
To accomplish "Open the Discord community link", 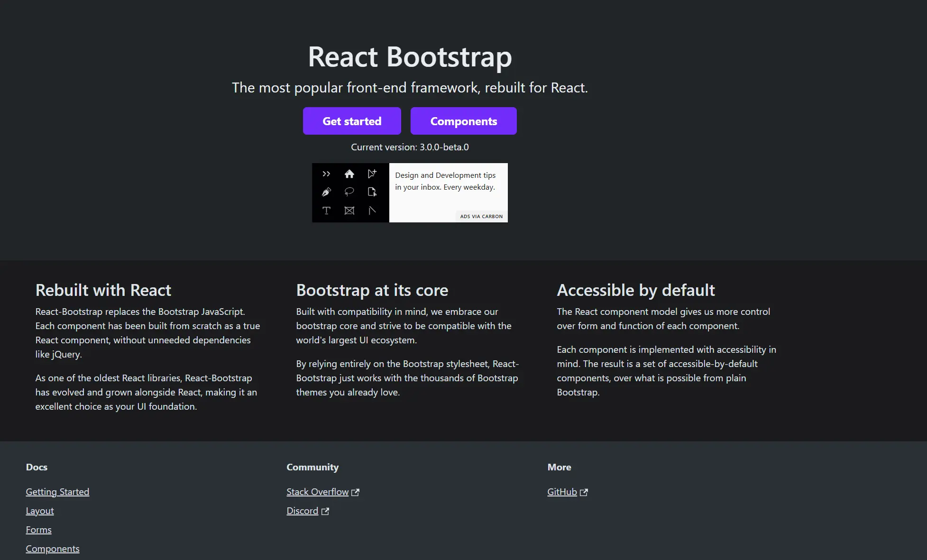I will click(x=302, y=511).
